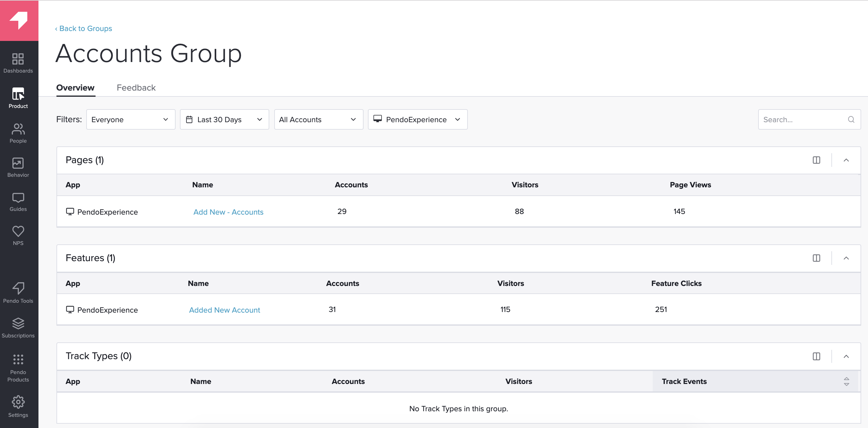Open Settings gear in sidebar
Viewport: 868px width, 428px height.
click(x=18, y=407)
